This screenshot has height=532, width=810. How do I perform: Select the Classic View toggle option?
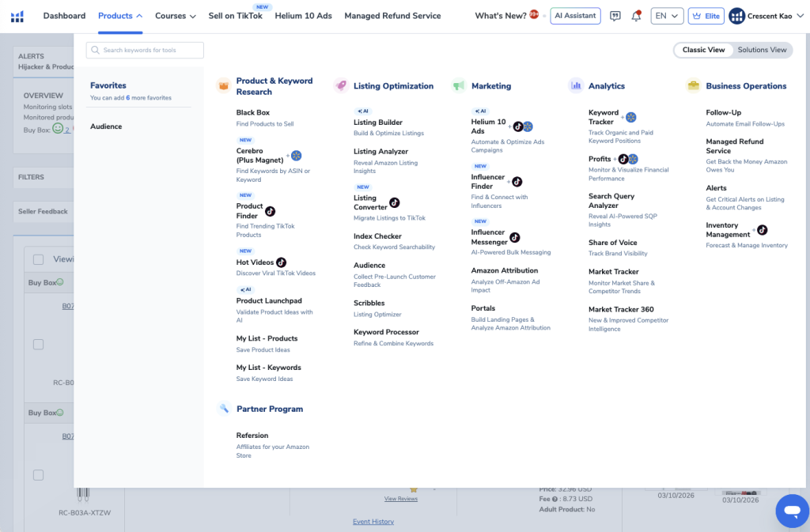703,50
